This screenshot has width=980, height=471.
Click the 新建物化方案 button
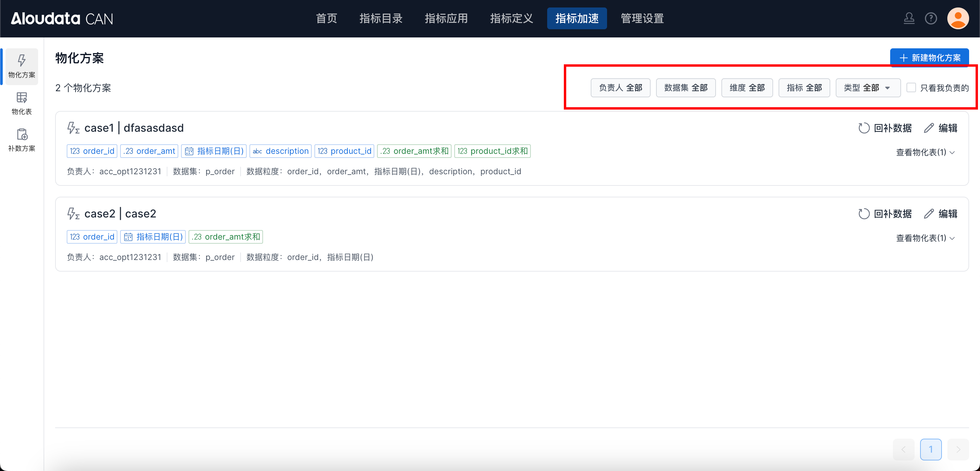click(x=929, y=58)
